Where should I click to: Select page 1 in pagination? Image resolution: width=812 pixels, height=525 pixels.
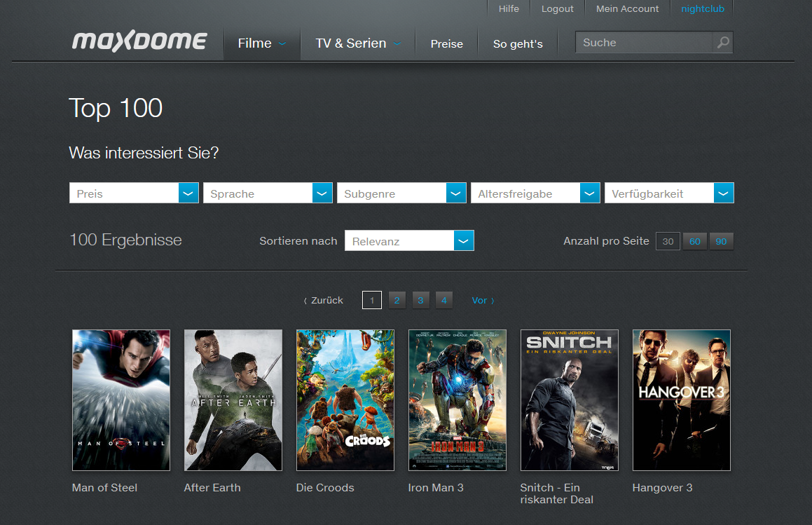(x=372, y=300)
